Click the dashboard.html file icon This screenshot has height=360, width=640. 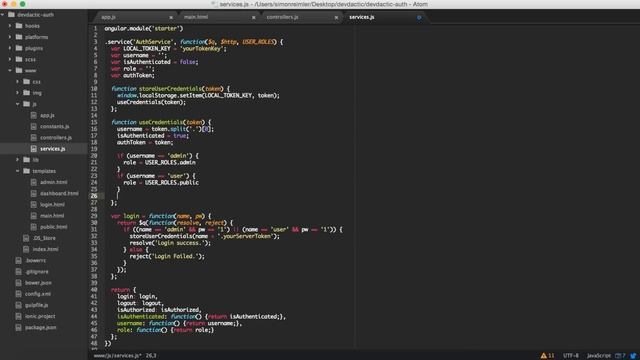(x=33, y=193)
